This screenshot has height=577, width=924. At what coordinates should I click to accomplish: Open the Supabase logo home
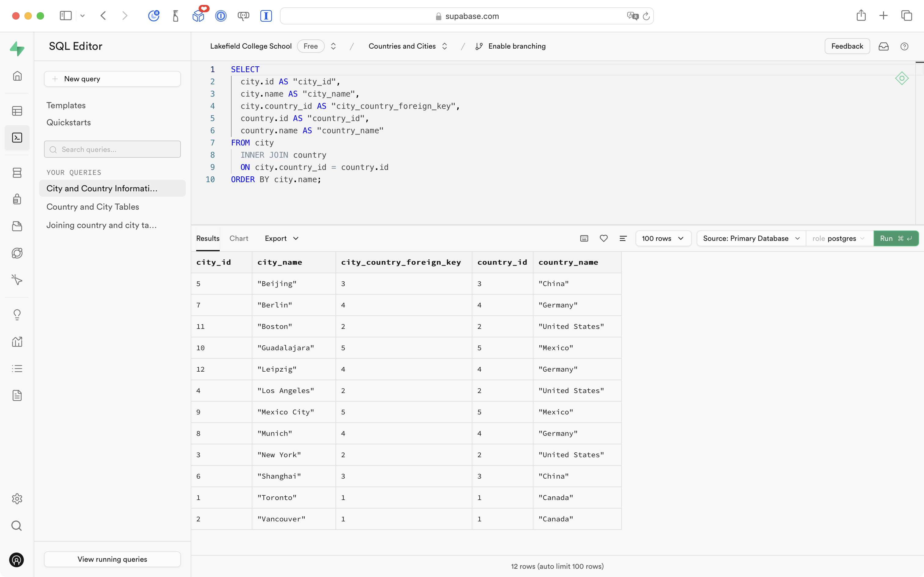17,49
